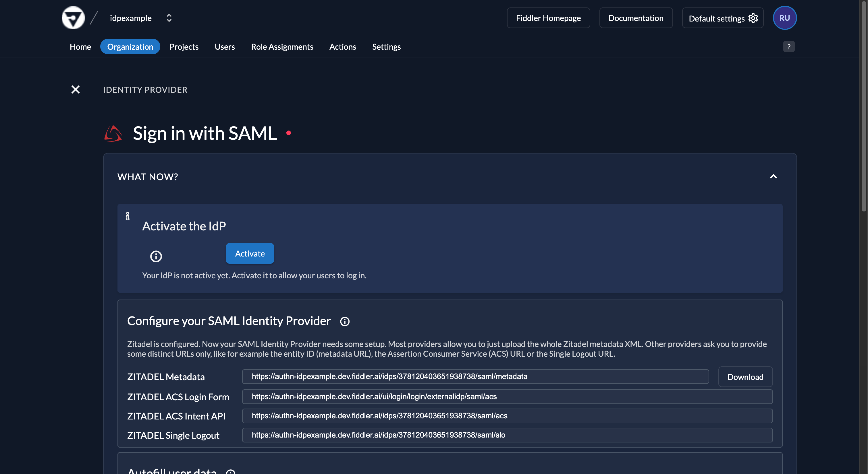Click the red SAML logo icon
868x474 pixels.
113,134
